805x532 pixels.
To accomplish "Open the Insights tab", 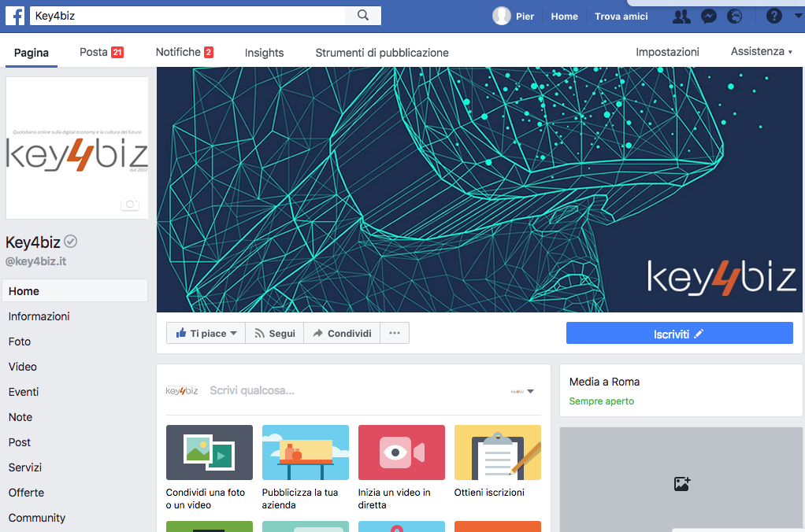I will pyautogui.click(x=264, y=53).
